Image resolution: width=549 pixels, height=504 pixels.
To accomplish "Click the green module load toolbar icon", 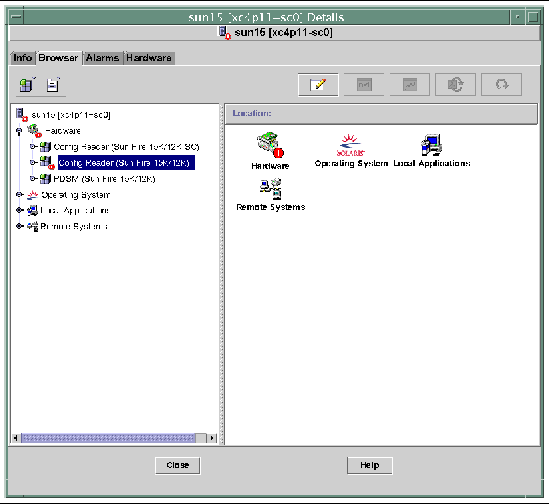I will [x=27, y=85].
